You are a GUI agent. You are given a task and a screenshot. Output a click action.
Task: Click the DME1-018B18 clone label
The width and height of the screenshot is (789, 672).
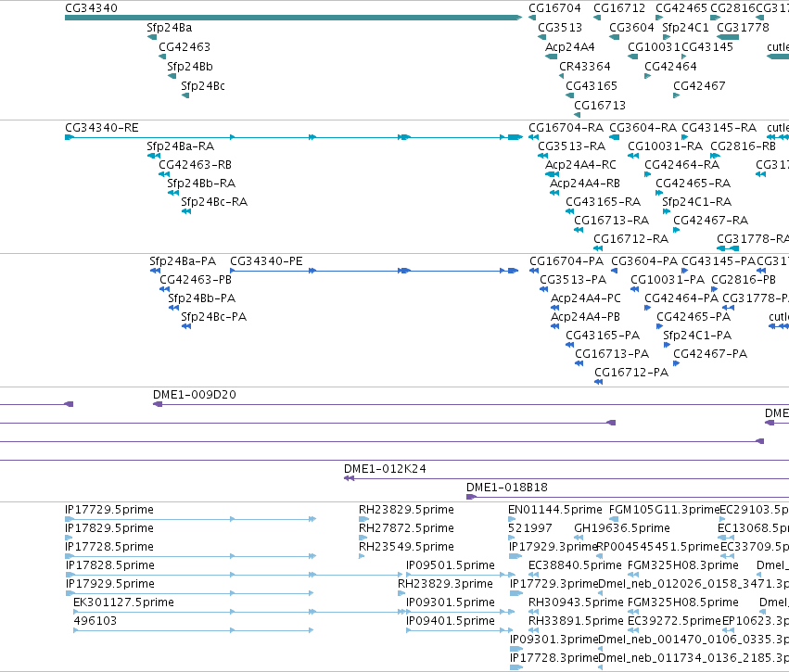[x=507, y=488]
